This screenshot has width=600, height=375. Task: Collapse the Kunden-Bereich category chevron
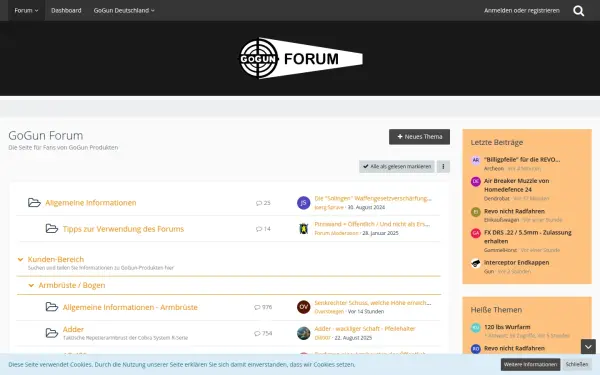[x=20, y=259]
